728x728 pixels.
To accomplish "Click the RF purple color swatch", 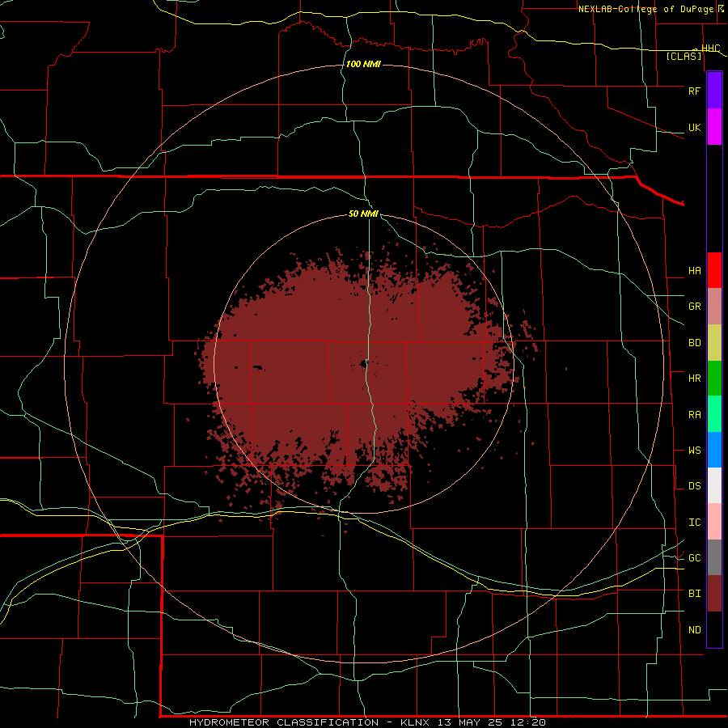I will (714, 91).
